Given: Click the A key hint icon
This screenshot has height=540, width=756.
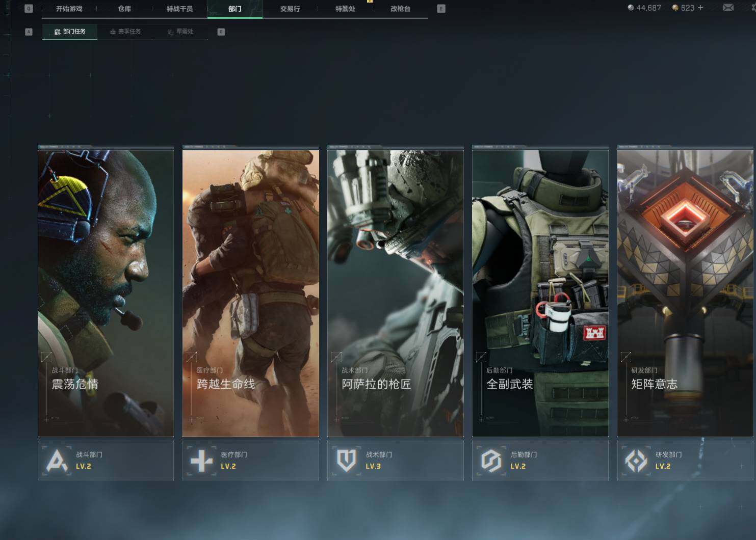Looking at the screenshot, I should tap(29, 32).
